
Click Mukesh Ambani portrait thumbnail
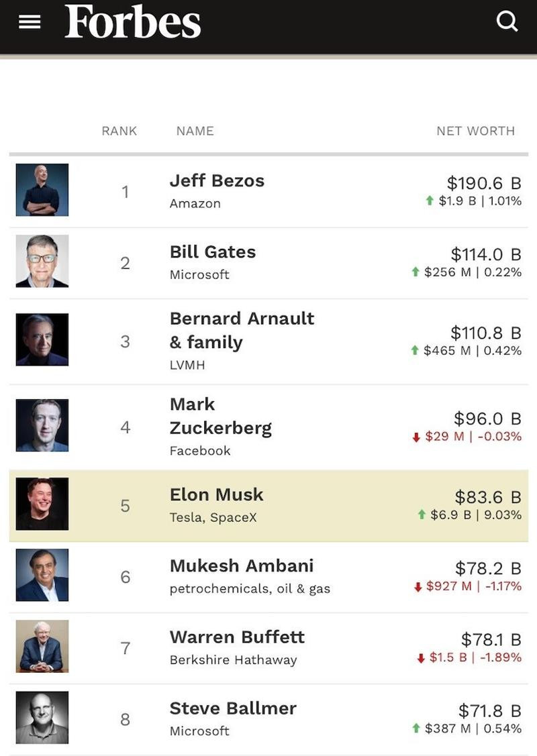coord(42,575)
